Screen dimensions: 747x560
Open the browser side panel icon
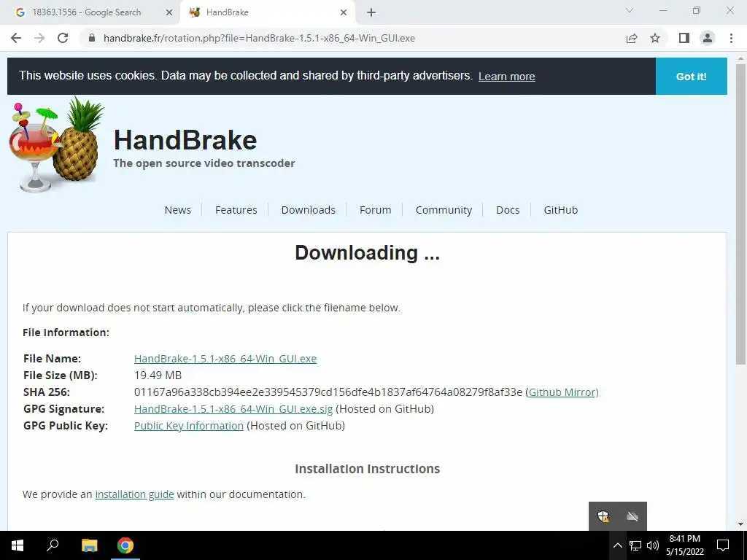tap(684, 38)
